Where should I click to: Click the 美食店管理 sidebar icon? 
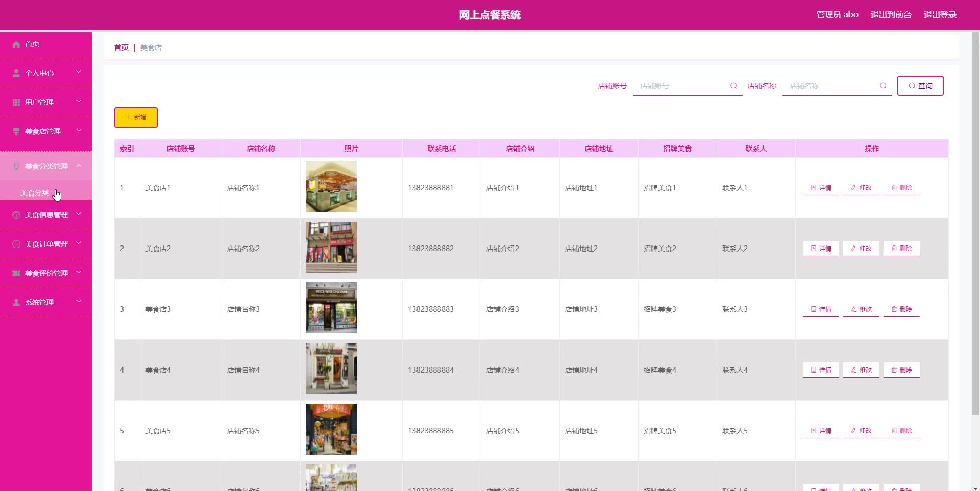(x=16, y=131)
